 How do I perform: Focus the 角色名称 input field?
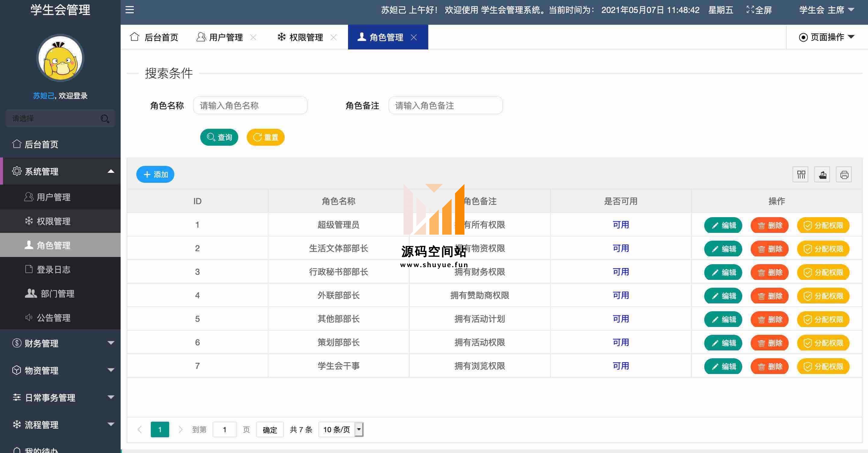250,106
